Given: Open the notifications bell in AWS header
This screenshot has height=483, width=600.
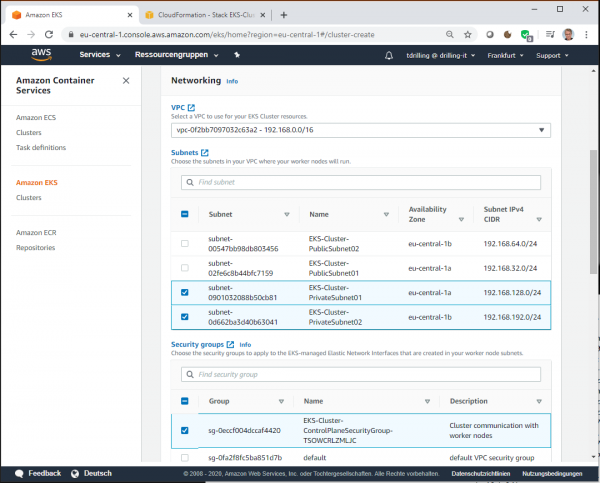Looking at the screenshot, I should point(389,55).
